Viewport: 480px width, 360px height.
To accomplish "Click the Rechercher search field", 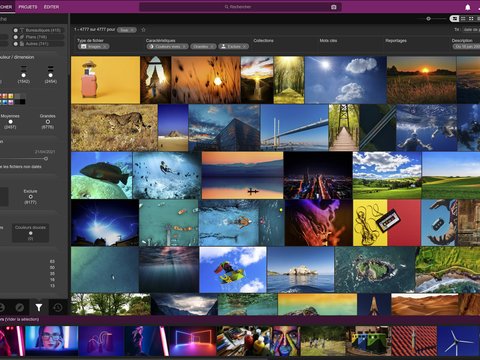I will click(x=240, y=7).
